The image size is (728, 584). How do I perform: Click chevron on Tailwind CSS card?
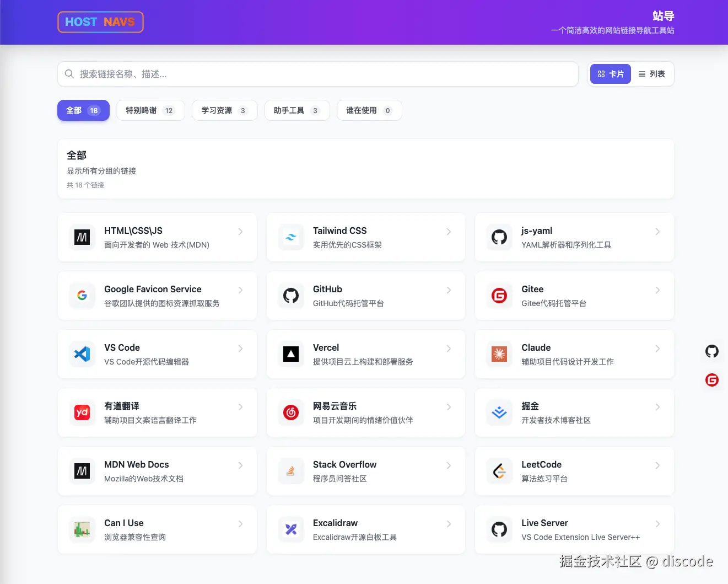(x=449, y=232)
